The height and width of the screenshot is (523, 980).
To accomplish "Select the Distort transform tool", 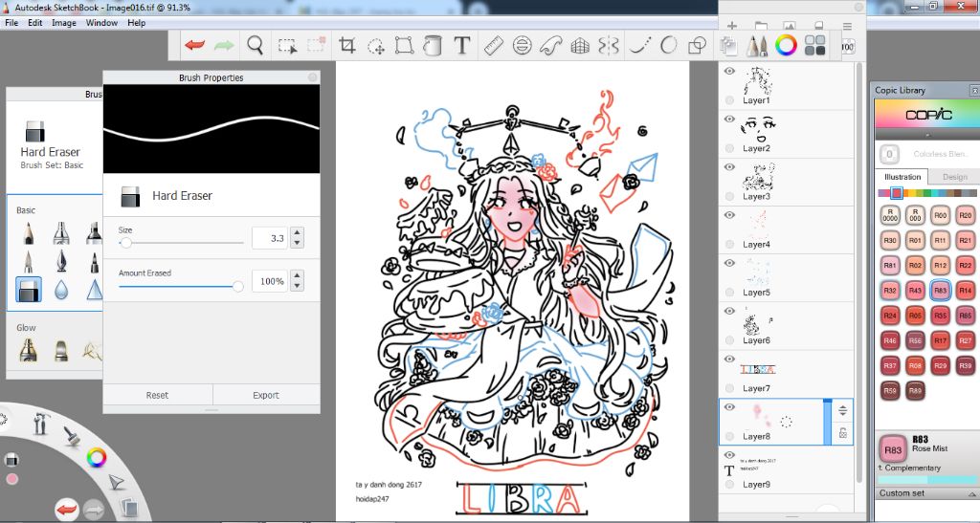I will pyautogui.click(x=405, y=45).
